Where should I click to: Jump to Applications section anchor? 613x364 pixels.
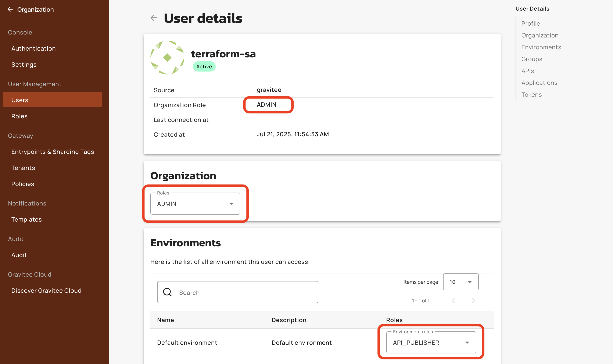click(539, 83)
